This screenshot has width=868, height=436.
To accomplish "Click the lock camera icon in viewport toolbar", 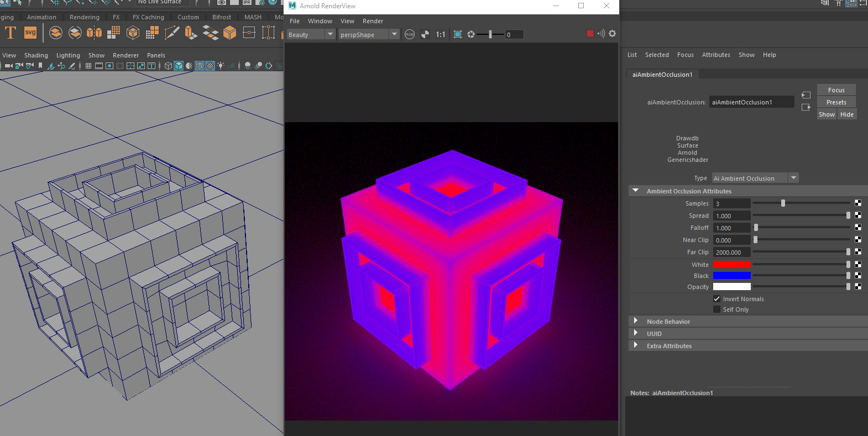I will click(x=19, y=66).
